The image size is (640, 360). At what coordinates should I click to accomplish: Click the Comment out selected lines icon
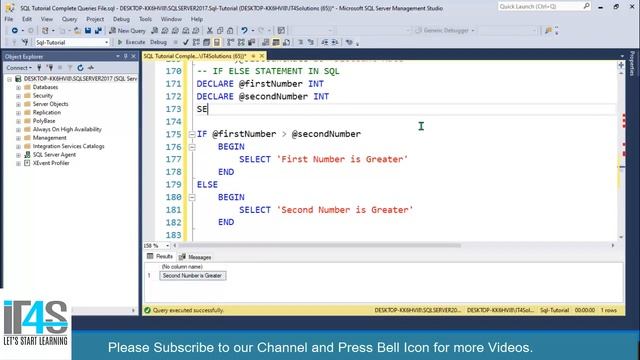click(300, 42)
